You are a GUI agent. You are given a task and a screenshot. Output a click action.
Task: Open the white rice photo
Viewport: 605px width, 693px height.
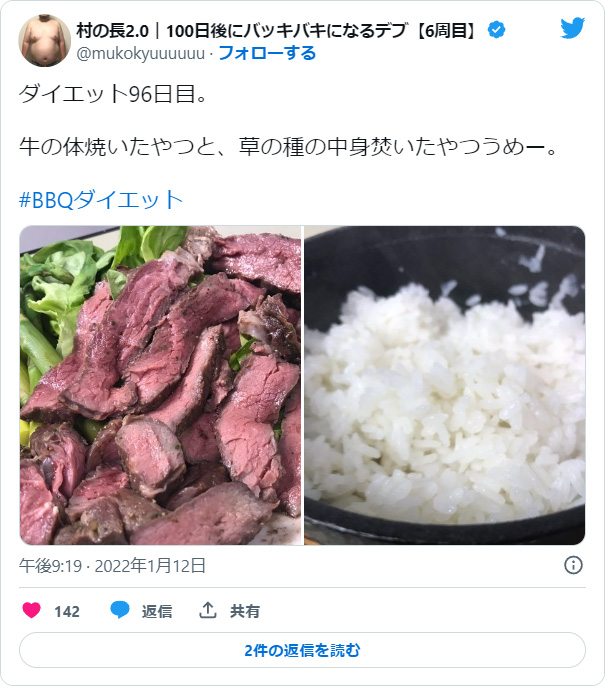click(445, 385)
